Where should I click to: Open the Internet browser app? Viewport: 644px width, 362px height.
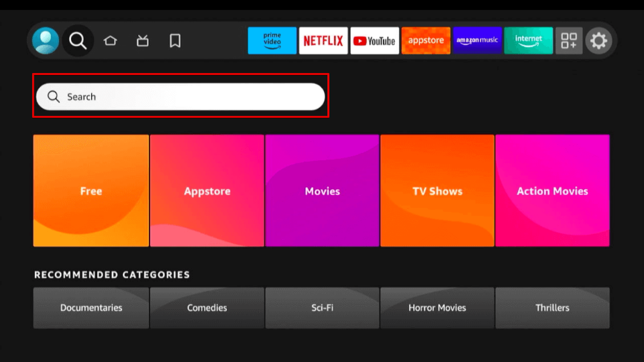(528, 41)
